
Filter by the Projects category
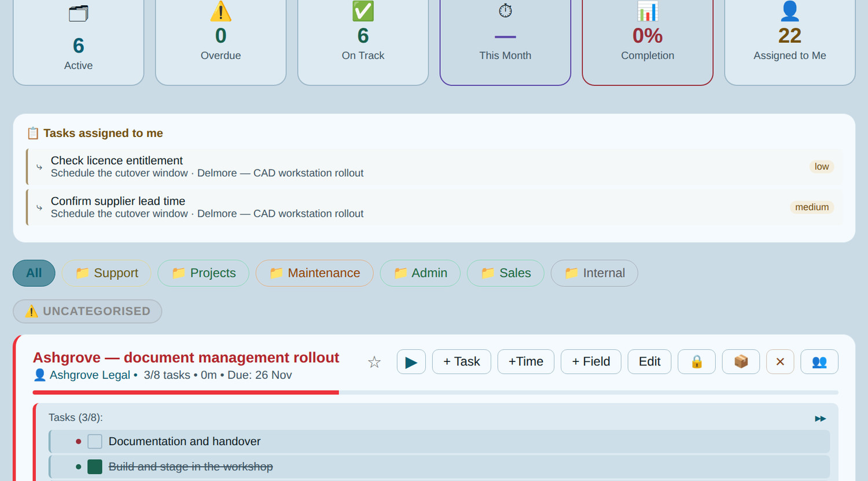click(x=203, y=273)
